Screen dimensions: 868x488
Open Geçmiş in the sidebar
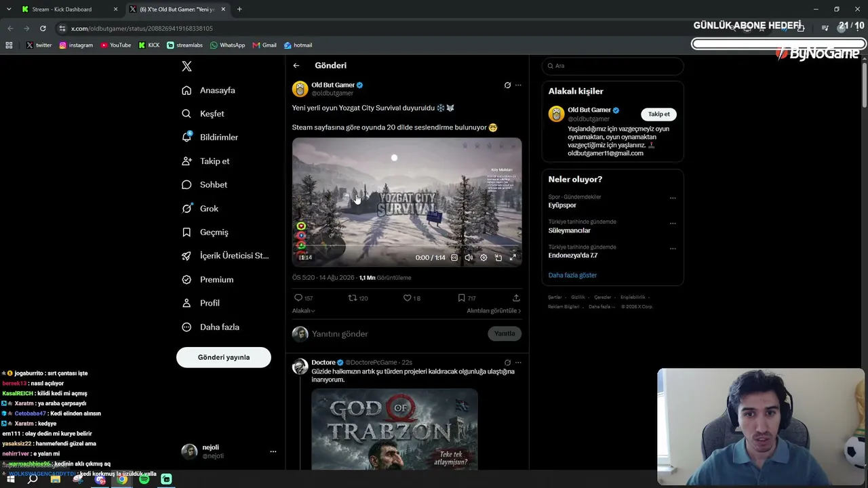[205, 232]
